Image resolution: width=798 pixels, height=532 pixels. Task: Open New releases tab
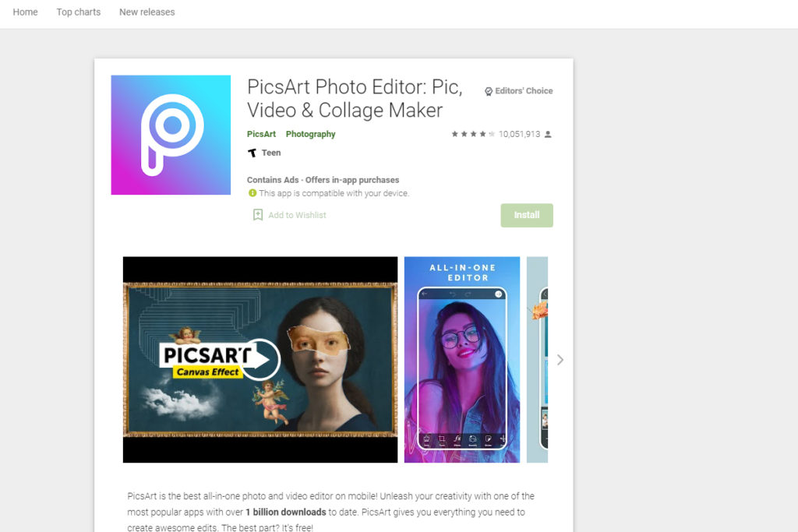(147, 12)
